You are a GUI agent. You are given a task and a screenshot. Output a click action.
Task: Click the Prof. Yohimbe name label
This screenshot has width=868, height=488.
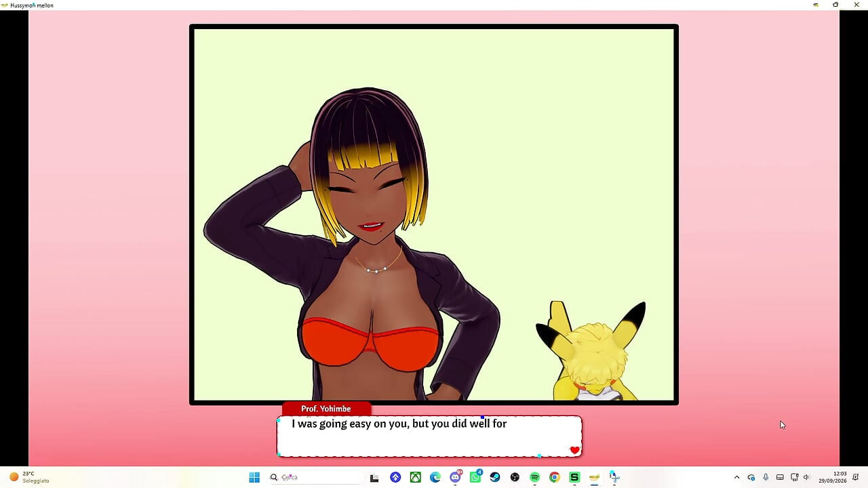[x=326, y=409]
